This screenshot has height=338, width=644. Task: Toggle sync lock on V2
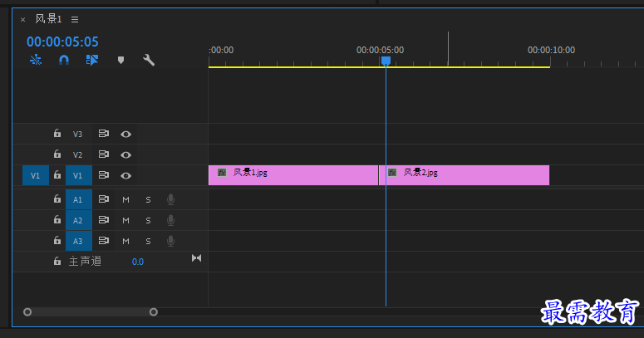pyautogui.click(x=104, y=154)
